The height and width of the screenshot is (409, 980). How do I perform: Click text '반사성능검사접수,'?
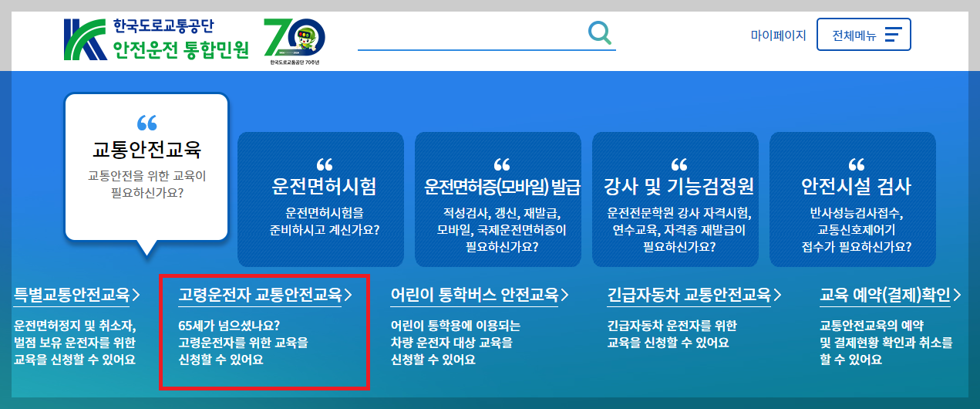coord(857,212)
